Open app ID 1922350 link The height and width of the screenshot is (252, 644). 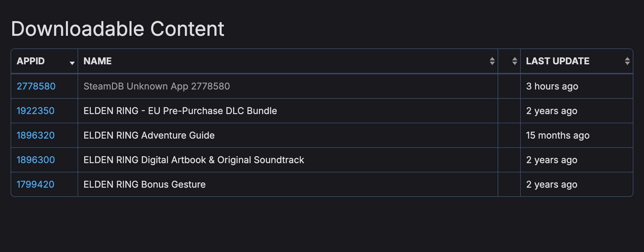click(x=35, y=111)
